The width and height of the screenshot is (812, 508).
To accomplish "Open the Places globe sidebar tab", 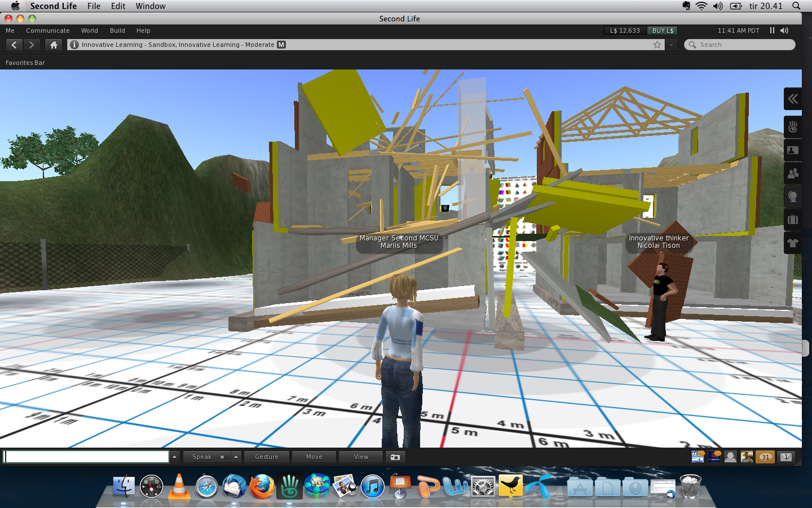I will pos(792,197).
